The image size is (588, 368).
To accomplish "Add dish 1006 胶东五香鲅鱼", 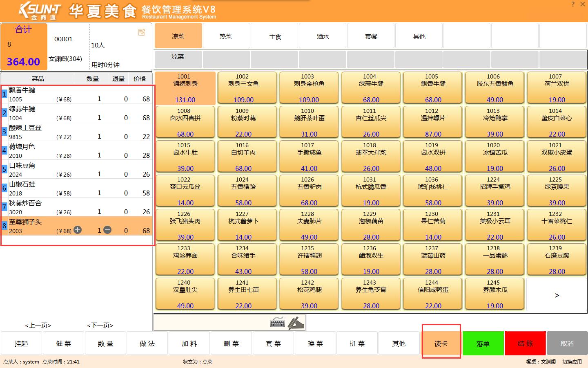I will pos(494,88).
